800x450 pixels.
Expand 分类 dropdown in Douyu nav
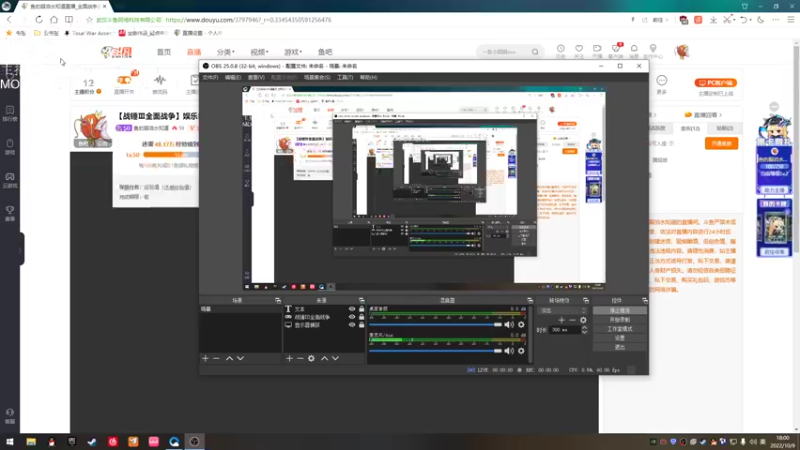click(226, 52)
